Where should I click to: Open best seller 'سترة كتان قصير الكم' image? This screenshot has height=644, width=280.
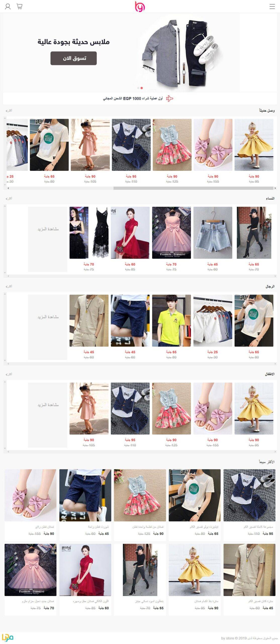[x=249, y=570]
